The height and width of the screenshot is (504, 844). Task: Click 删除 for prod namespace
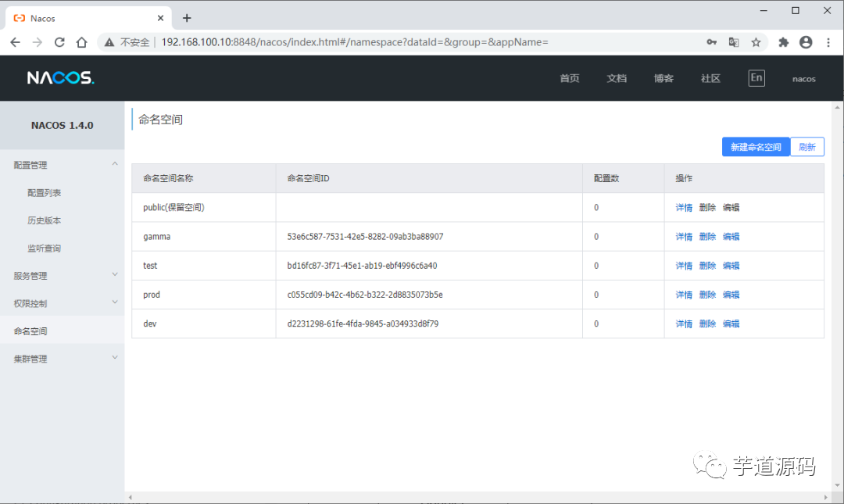point(707,295)
